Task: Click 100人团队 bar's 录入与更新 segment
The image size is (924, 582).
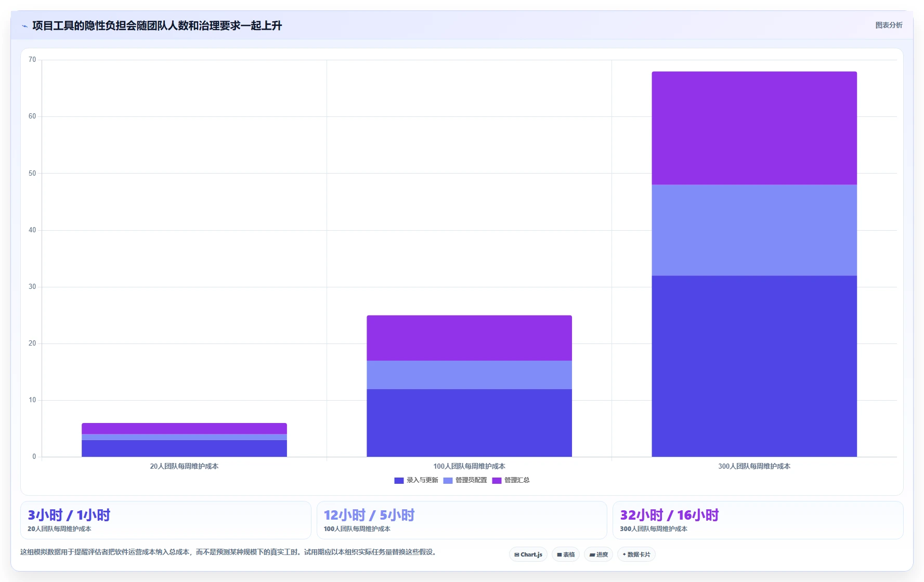Action: point(469,423)
